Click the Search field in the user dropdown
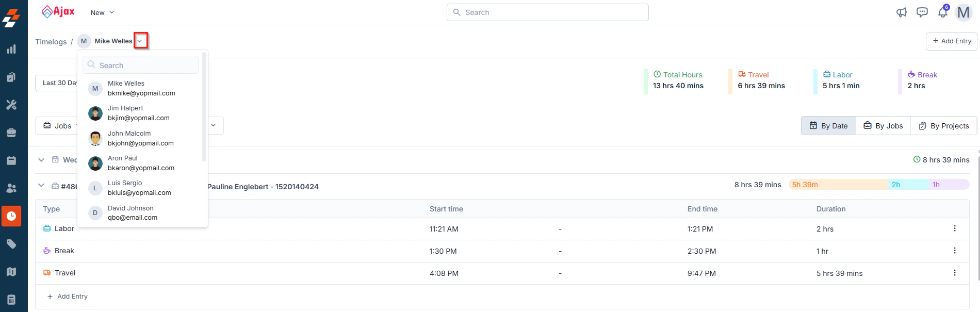 [x=140, y=65]
